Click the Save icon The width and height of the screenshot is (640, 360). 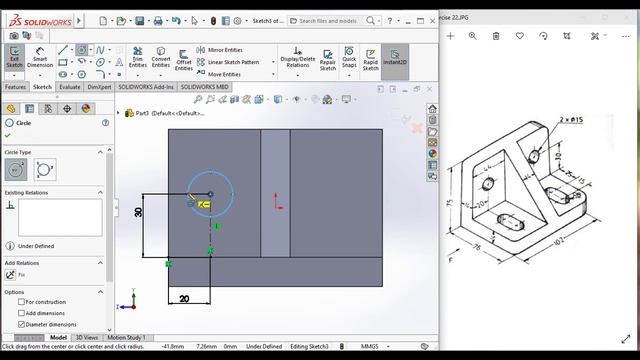(x=140, y=21)
